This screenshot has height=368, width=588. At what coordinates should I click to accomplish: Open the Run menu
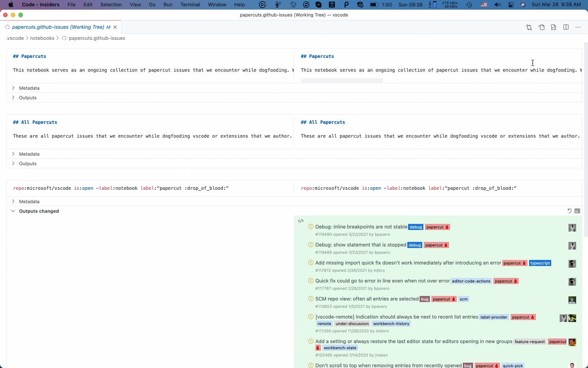click(x=168, y=5)
